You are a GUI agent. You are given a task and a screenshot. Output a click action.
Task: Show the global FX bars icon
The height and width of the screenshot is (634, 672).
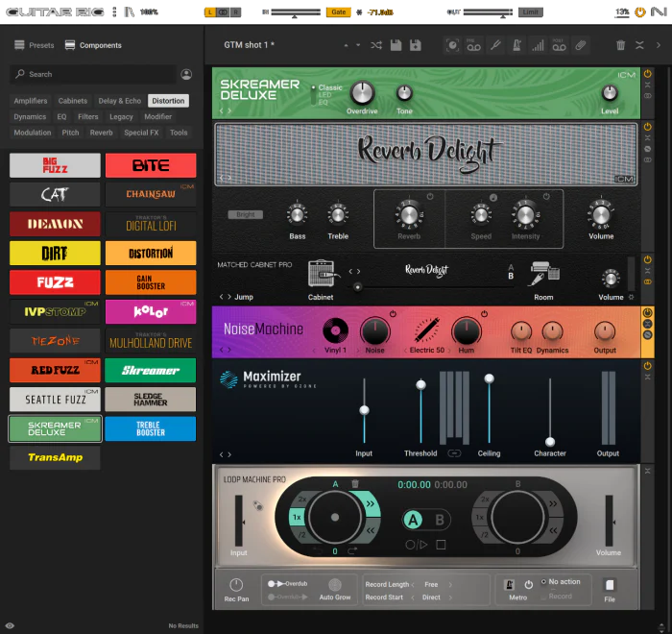(x=538, y=45)
